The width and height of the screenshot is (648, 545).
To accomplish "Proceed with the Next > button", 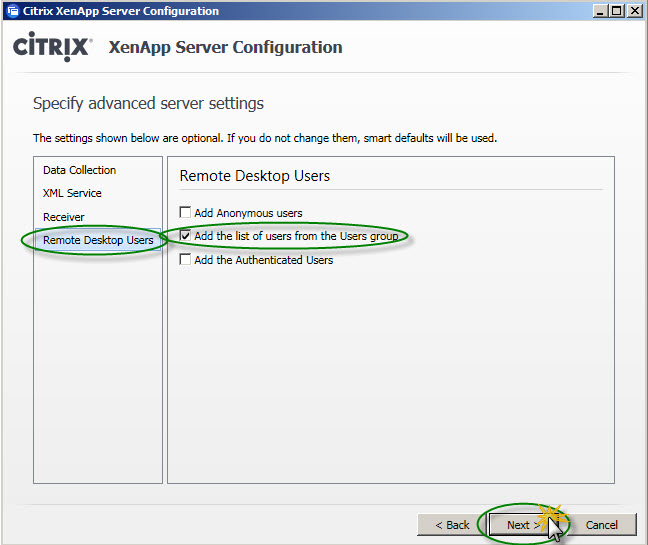I will point(524,525).
